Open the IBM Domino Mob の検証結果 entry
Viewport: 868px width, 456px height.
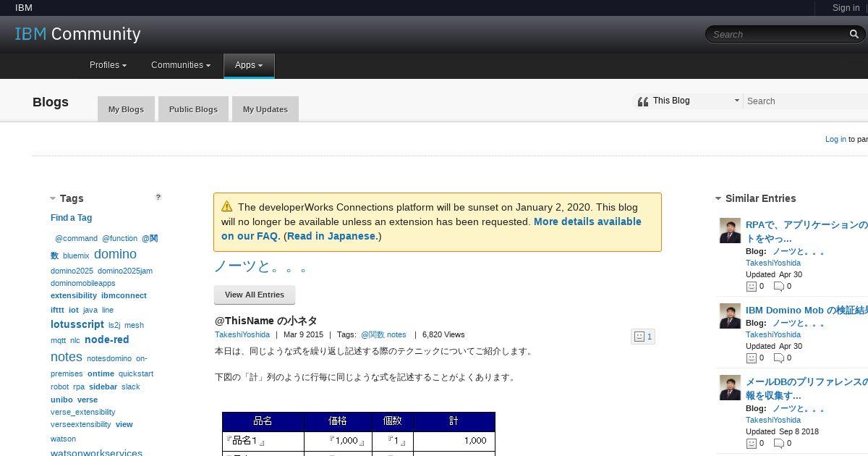(x=807, y=310)
